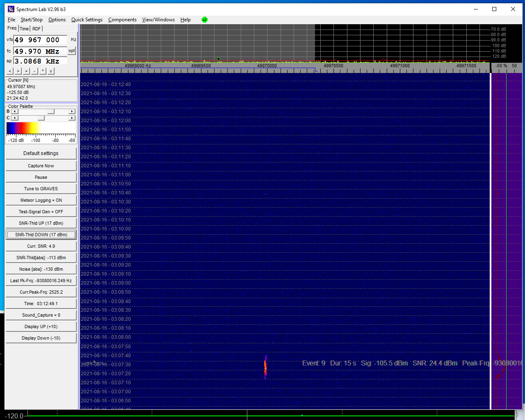Click the right arrow of the C contrast scrollbar
The width and height of the screenshot is (525, 420).
click(72, 118)
